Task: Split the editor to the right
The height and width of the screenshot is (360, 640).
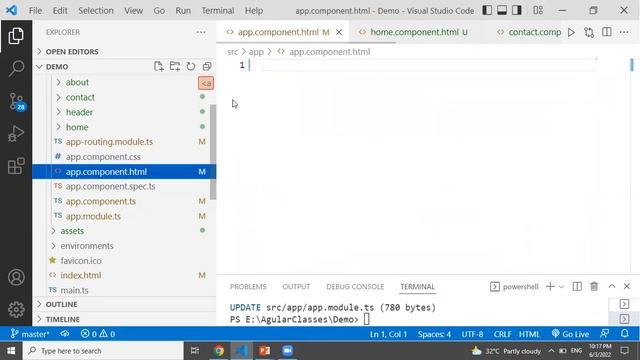Action: pyautogui.click(x=607, y=32)
